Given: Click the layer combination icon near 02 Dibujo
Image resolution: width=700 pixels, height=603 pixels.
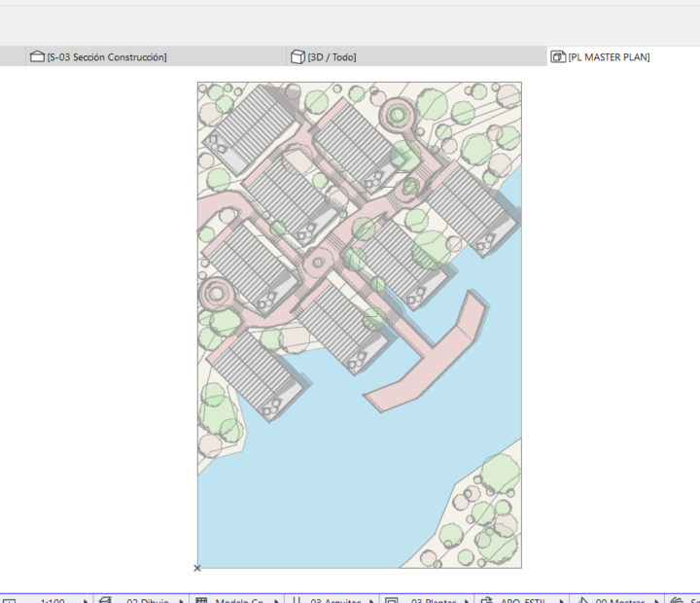Looking at the screenshot, I should coord(105,600).
